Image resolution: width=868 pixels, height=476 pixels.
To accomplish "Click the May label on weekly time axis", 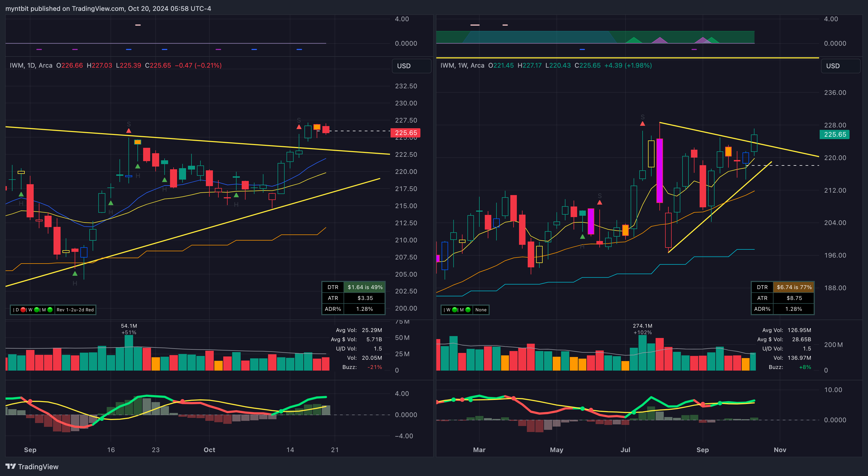I will tap(556, 450).
